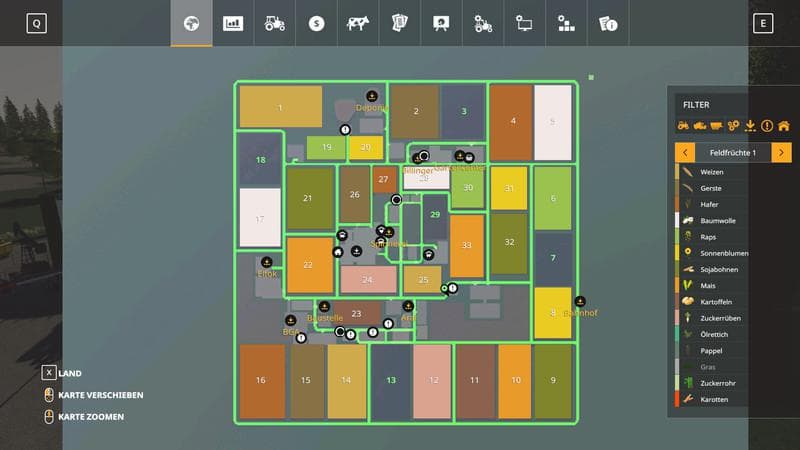Toggle Zuckerrüben crop filter
The width and height of the screenshot is (800, 450).
(711, 318)
